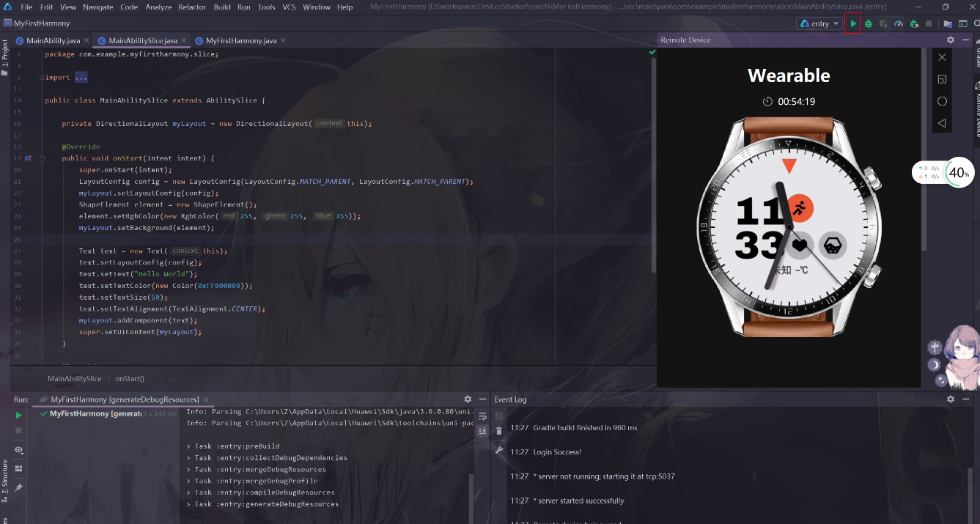
Task: Tap the orange running activity icon on watch
Action: coord(800,208)
